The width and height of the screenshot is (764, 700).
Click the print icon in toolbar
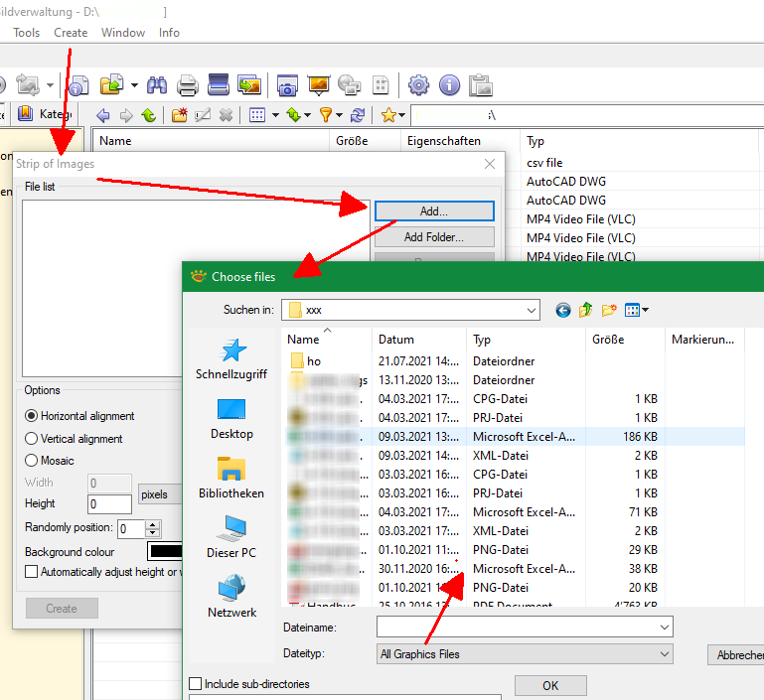188,85
